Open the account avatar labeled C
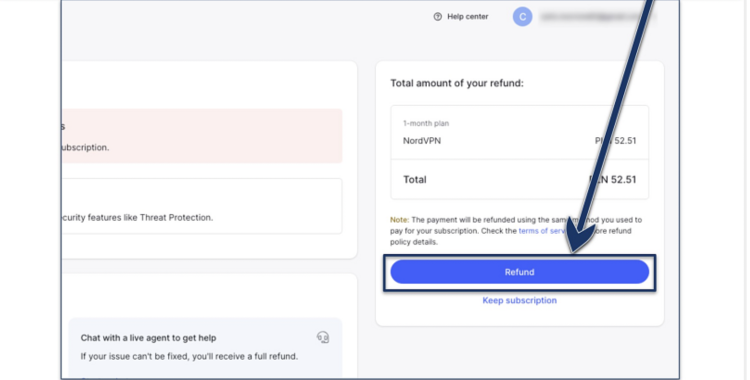Image resolution: width=750 pixels, height=380 pixels. pos(522,17)
